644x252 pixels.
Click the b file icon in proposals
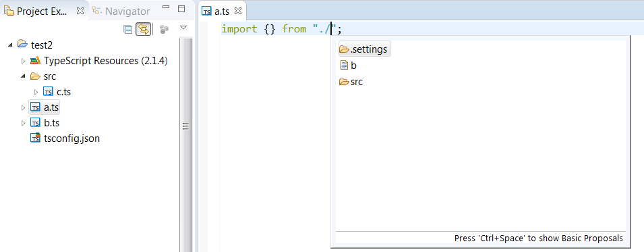344,65
